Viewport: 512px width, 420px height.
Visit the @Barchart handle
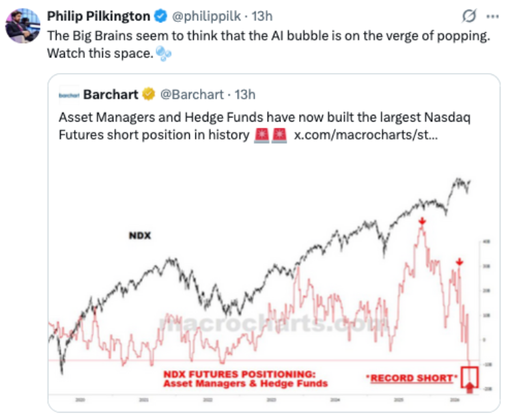(x=192, y=95)
